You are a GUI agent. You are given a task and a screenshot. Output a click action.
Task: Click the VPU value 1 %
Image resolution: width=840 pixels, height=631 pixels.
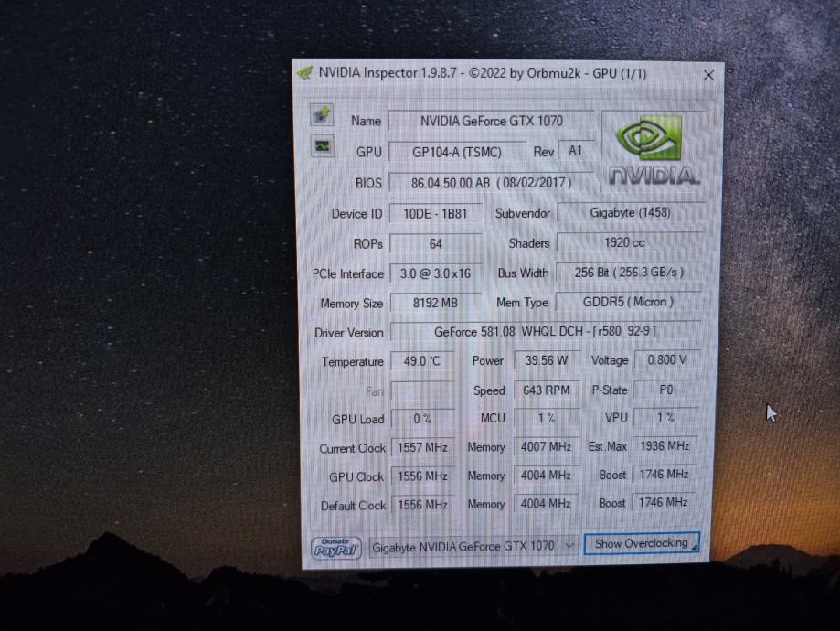(665, 417)
